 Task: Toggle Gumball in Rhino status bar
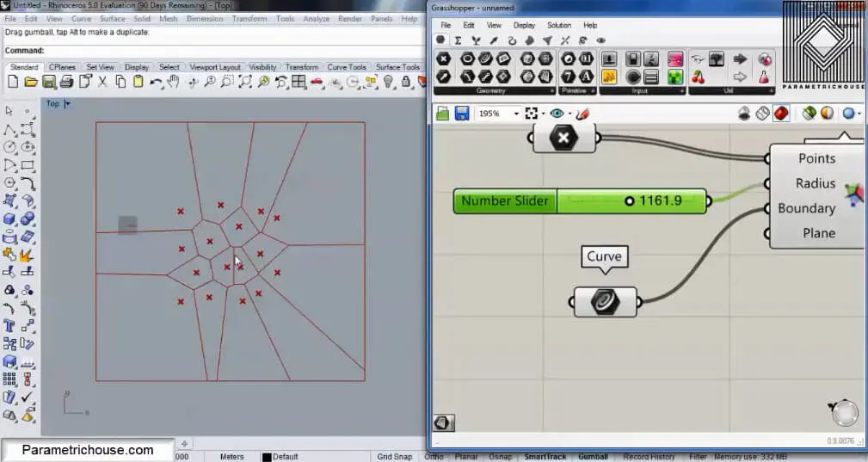click(593, 457)
